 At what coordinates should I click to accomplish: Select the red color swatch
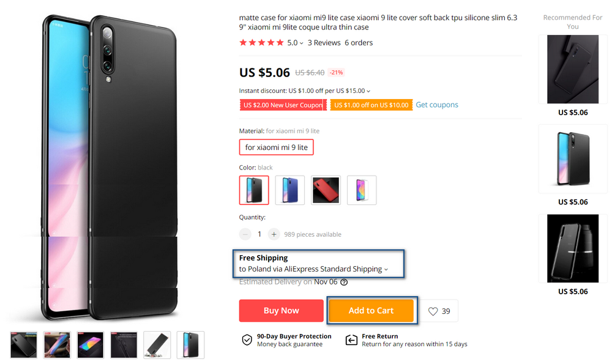(326, 190)
